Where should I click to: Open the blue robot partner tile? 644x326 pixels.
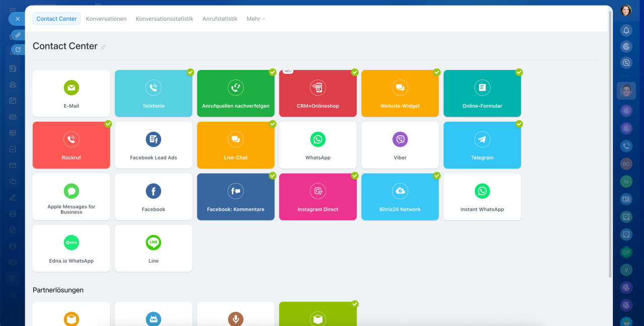153,314
